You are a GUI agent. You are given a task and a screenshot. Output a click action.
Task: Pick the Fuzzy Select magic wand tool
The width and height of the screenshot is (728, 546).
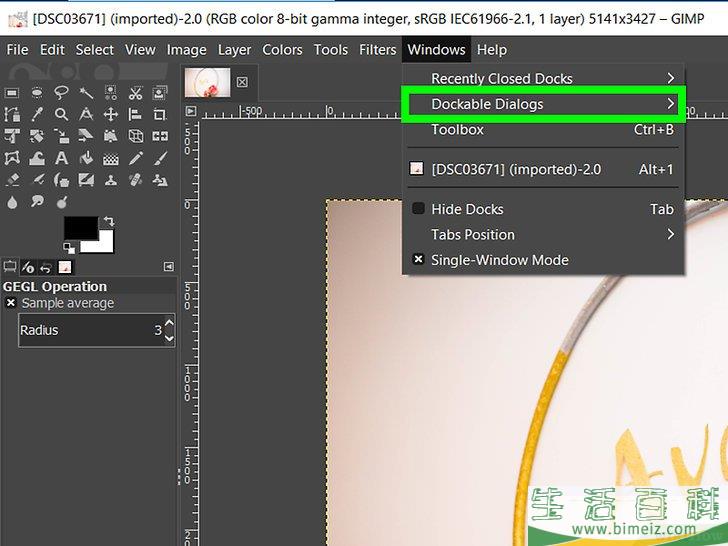point(86,92)
